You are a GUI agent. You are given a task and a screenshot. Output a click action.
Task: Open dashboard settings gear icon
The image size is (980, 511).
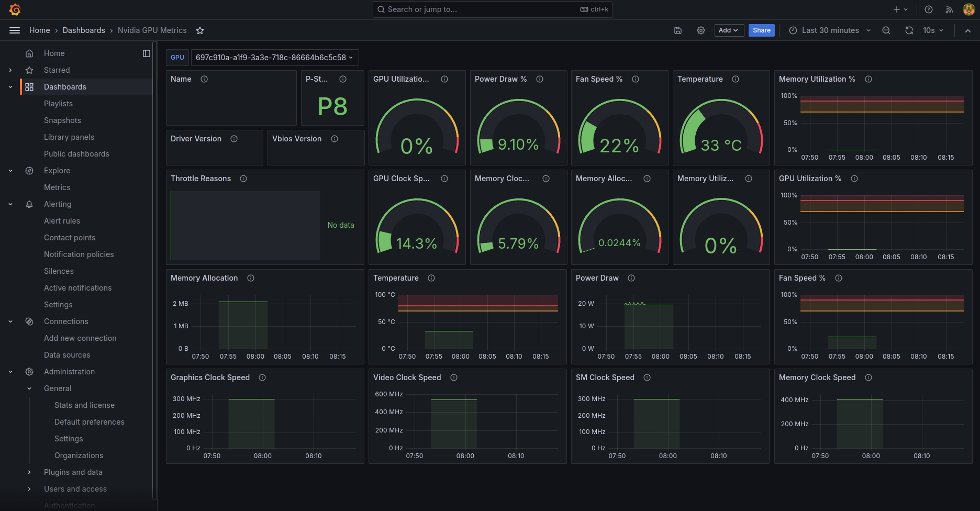pos(700,30)
